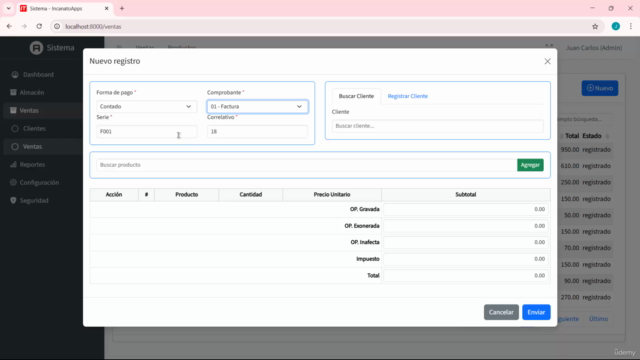Image resolution: width=640 pixels, height=360 pixels.
Task: Bookmark this page with the star
Action: point(595,27)
